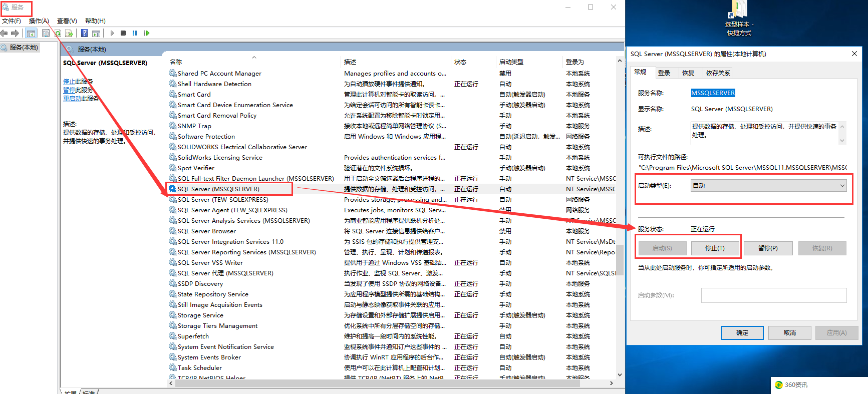Select the Storage Tiers Management row
Screen dimensions: 868x394
pos(392,325)
